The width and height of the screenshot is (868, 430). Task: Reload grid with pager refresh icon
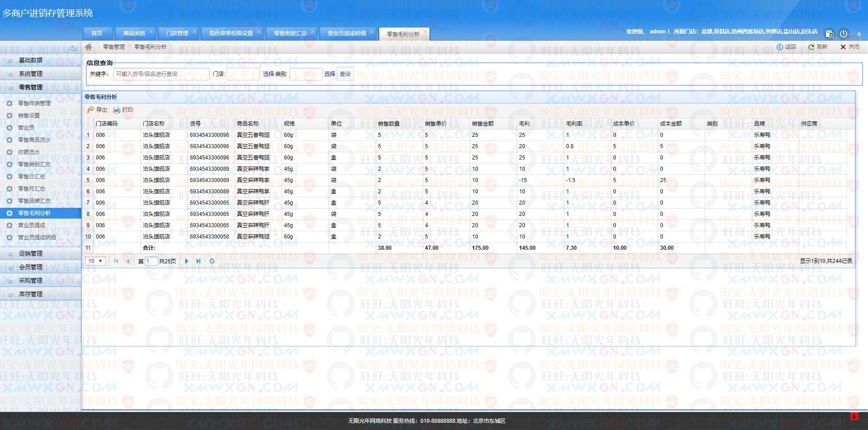[212, 261]
